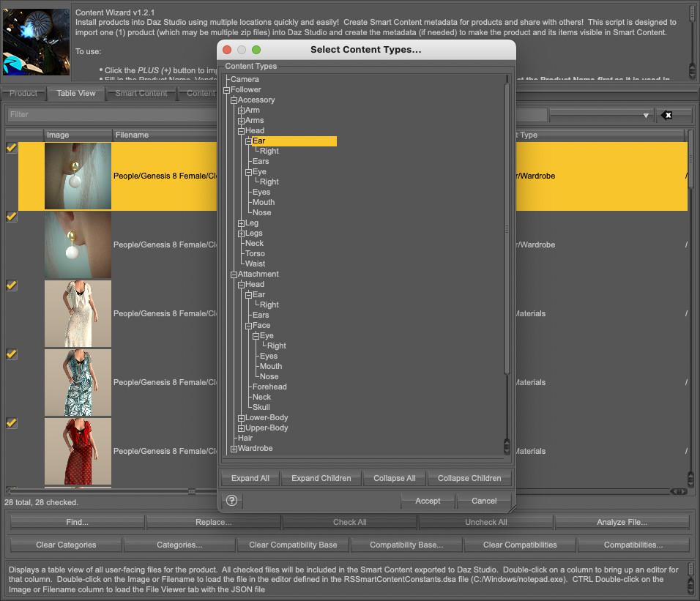Click the highlighted pearl earring thumbnail
The image size is (700, 601).
(78, 176)
